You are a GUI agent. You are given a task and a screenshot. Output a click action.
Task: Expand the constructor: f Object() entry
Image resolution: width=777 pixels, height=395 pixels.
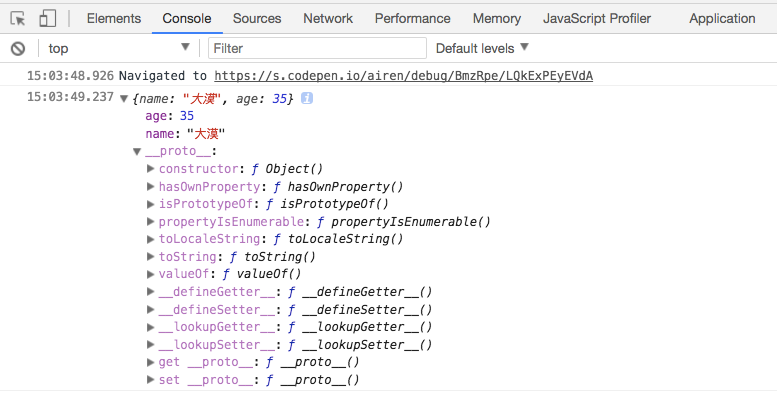(151, 169)
